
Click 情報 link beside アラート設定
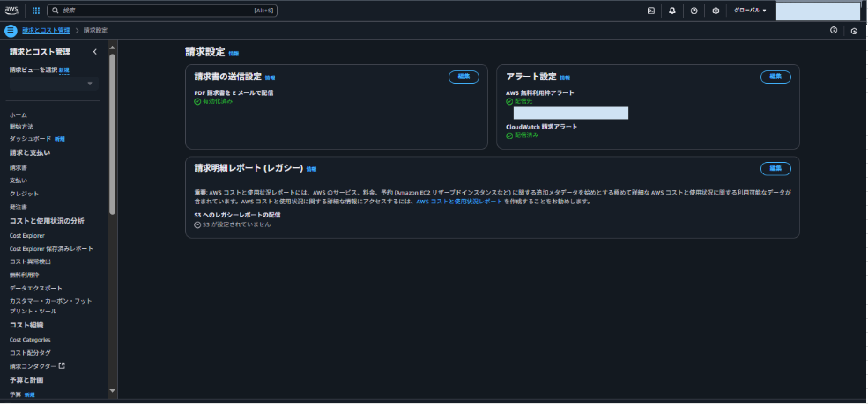point(565,78)
